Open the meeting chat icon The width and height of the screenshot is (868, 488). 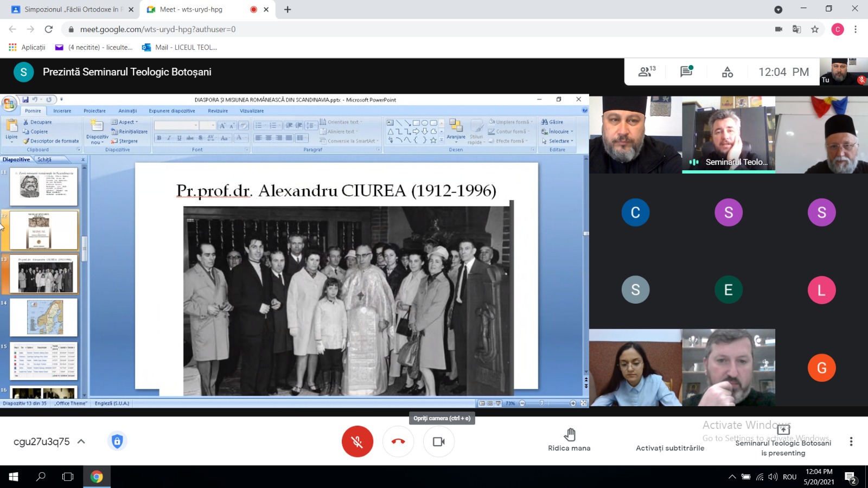[686, 72]
